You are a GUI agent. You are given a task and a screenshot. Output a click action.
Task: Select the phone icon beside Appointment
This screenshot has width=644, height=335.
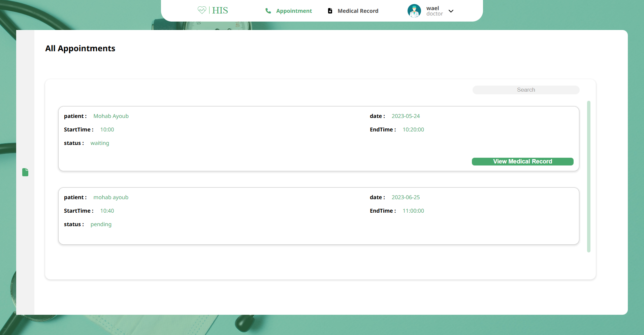(268, 10)
